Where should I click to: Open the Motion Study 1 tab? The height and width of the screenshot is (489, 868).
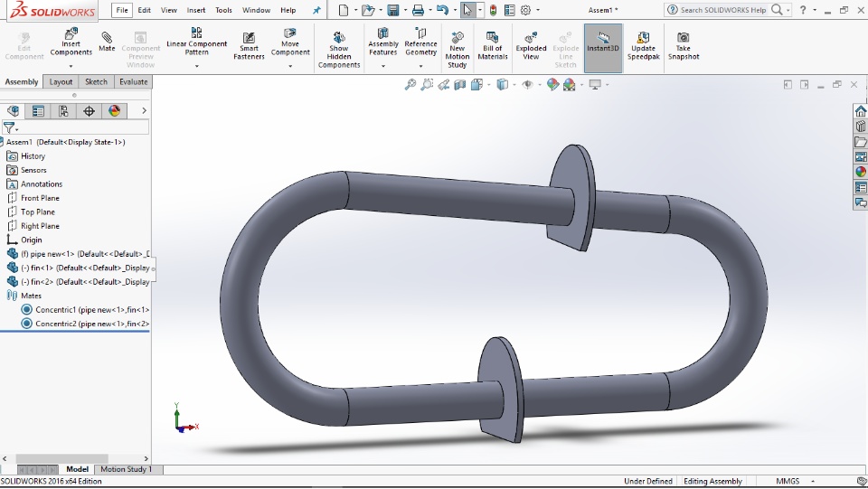[x=126, y=469]
